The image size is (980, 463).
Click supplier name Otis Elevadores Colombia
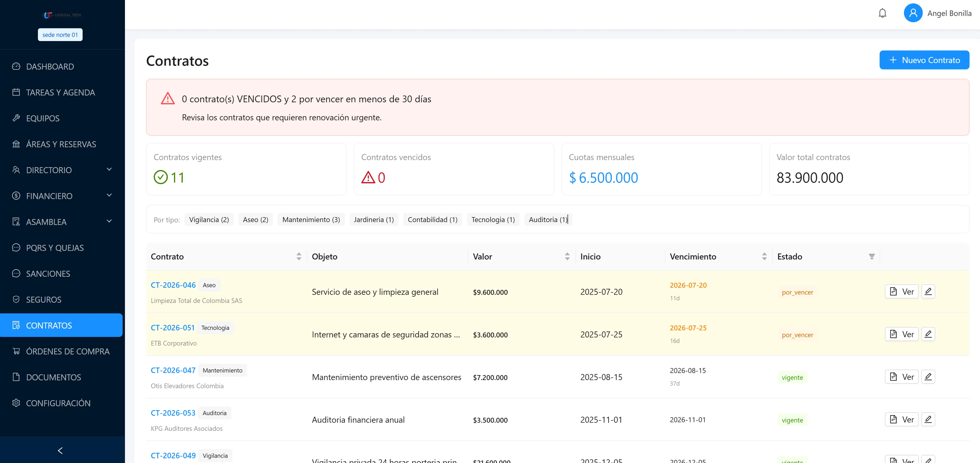point(187,386)
